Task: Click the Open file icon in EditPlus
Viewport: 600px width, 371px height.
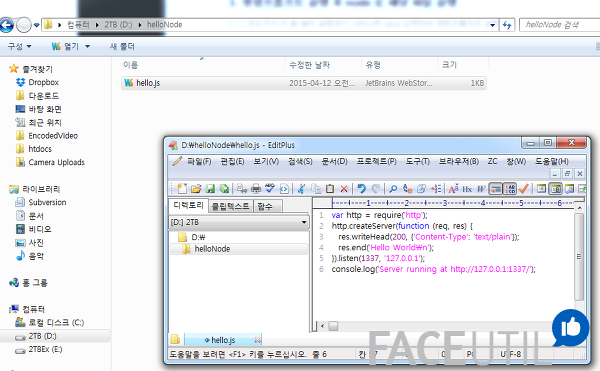Action: (x=196, y=189)
